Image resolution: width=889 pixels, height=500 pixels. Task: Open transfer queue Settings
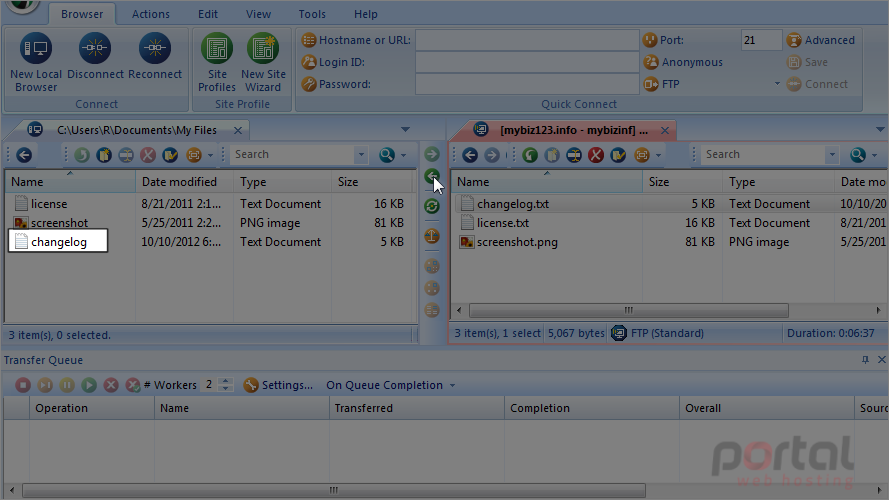pyautogui.click(x=278, y=385)
